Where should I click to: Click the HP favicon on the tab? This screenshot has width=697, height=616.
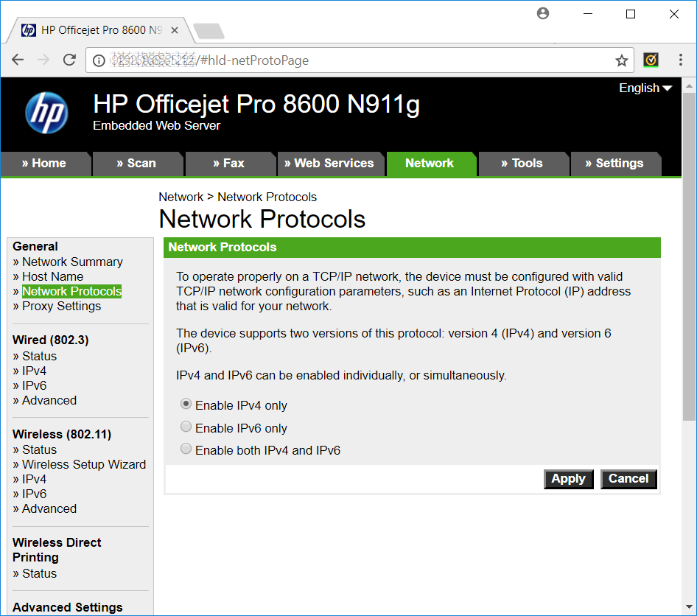[29, 29]
